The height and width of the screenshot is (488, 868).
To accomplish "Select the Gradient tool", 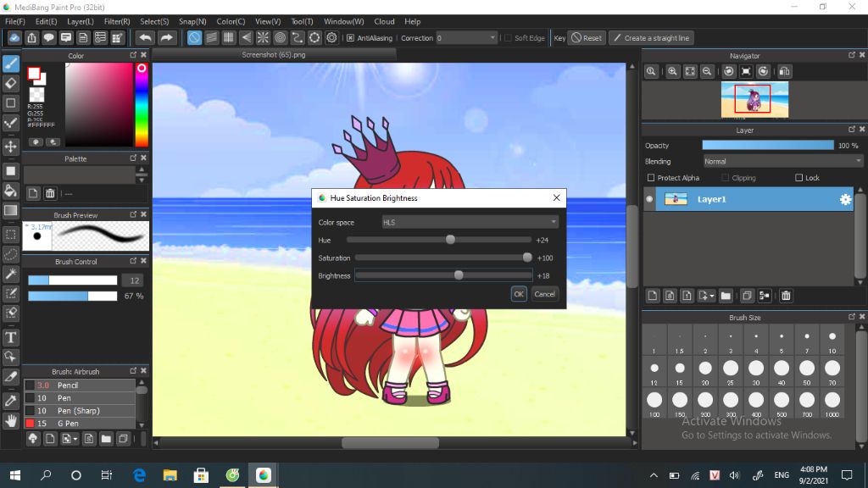I will (10, 210).
